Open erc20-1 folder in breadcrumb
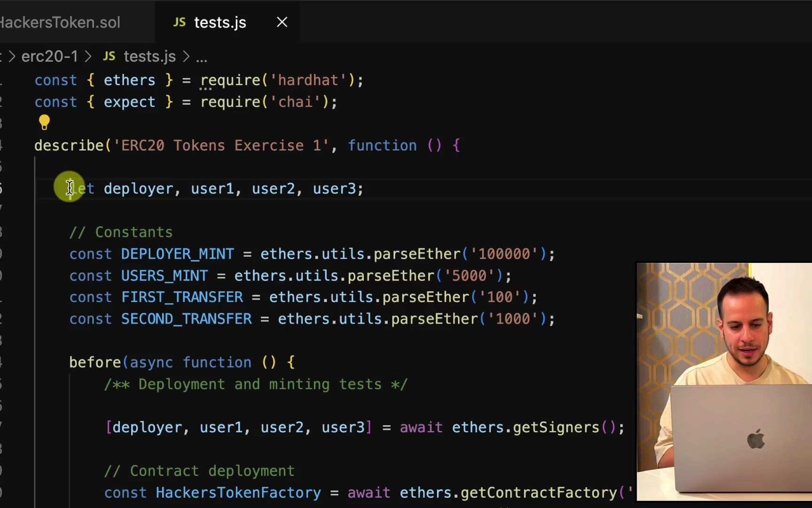The width and height of the screenshot is (812, 508). tap(50, 56)
